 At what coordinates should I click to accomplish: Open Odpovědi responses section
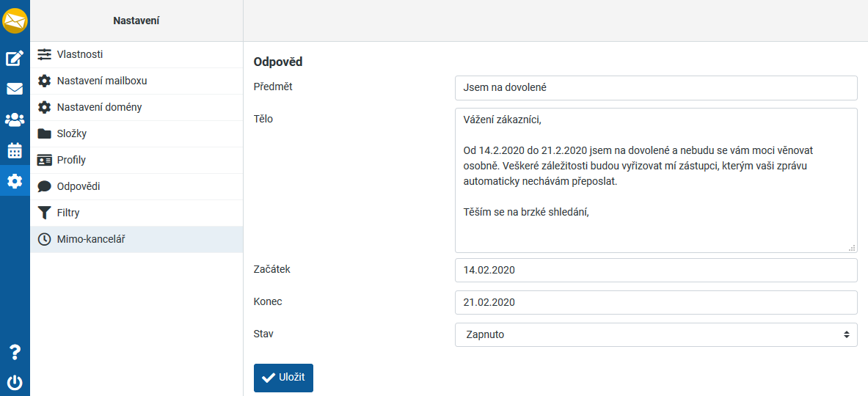pos(78,186)
